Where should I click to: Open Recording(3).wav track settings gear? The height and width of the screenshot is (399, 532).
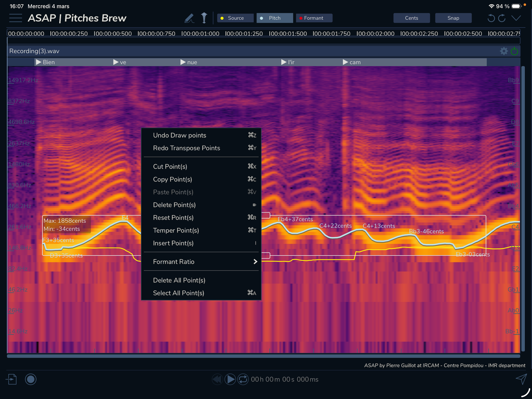point(504,51)
